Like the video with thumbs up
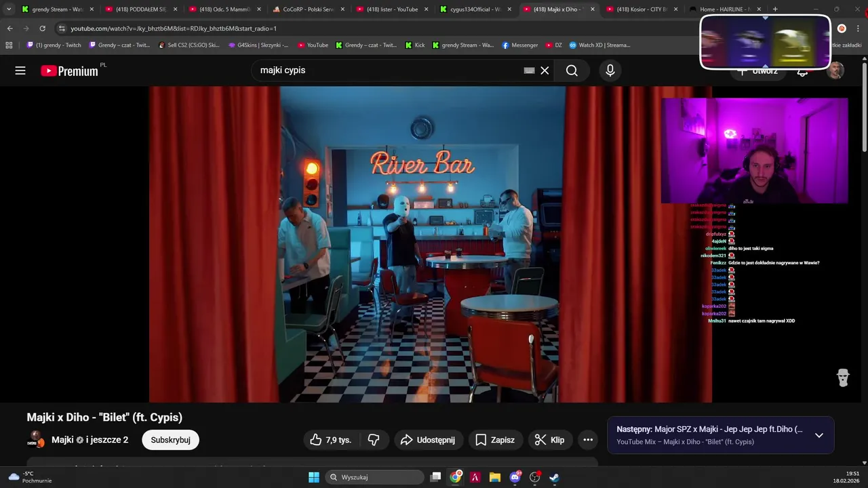This screenshot has height=488, width=868. (x=330, y=440)
